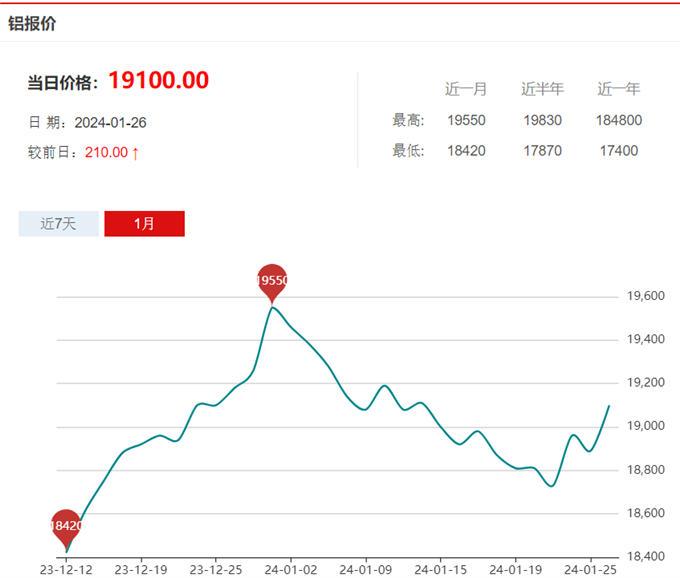Image resolution: width=680 pixels, height=578 pixels.
Task: Click the red up arrow beside 210.00
Action: tap(135, 153)
